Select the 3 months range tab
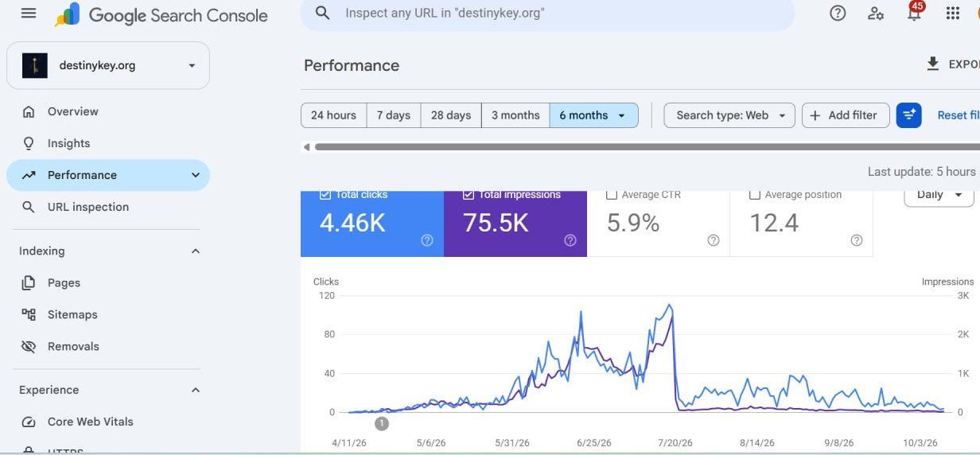980x455 pixels. [515, 115]
